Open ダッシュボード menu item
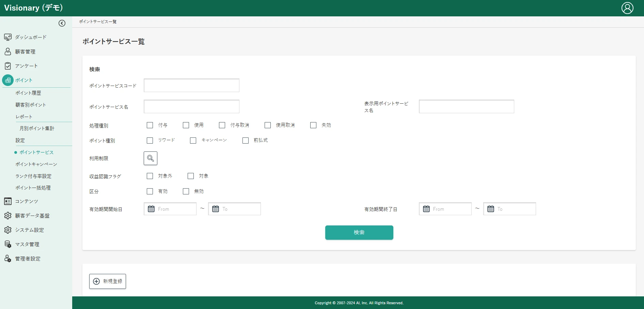Screen dimensions: 644x309 pos(31,37)
